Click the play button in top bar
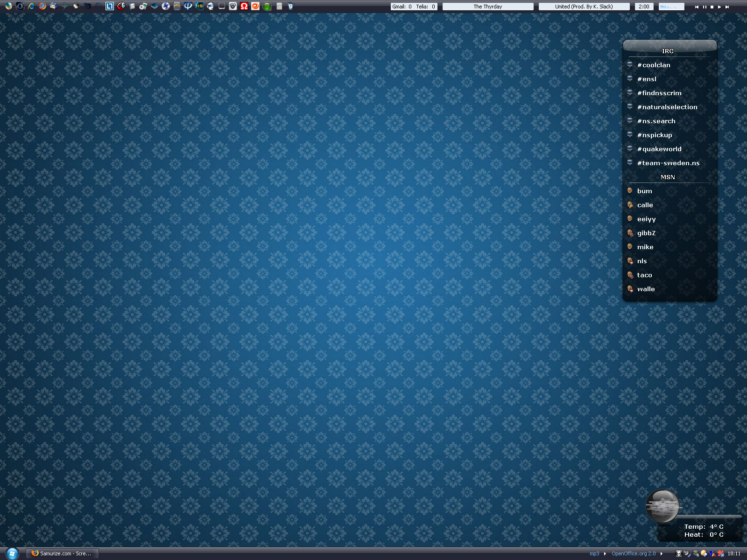 pyautogui.click(x=719, y=7)
